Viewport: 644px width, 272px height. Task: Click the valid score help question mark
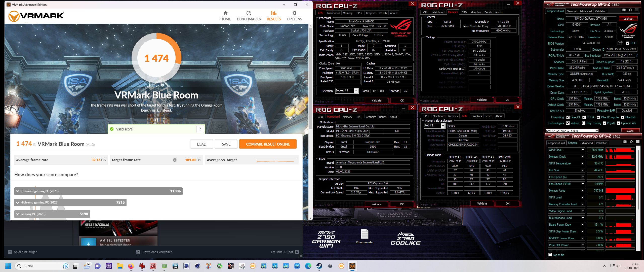[200, 129]
